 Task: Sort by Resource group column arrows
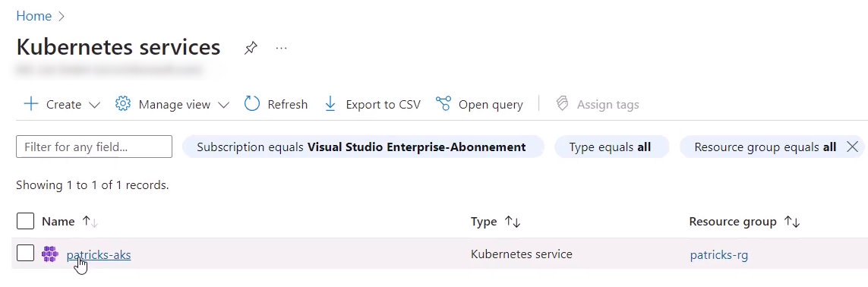[792, 222]
